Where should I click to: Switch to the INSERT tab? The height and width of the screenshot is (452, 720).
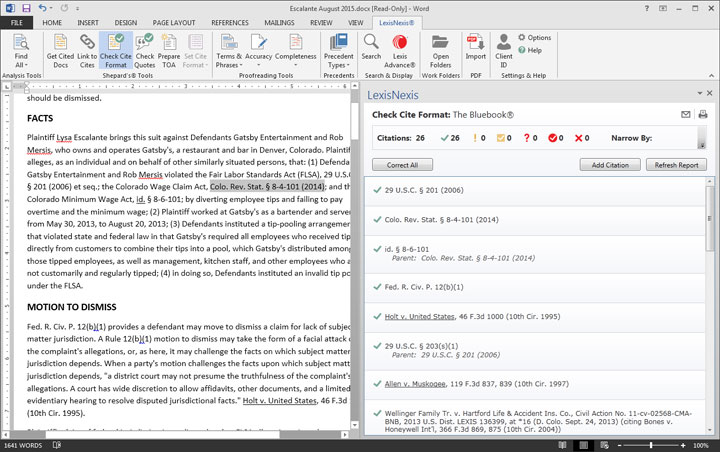[88, 23]
